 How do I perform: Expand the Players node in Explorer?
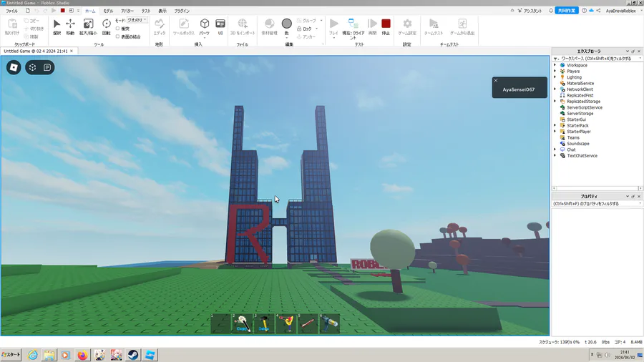(555, 71)
